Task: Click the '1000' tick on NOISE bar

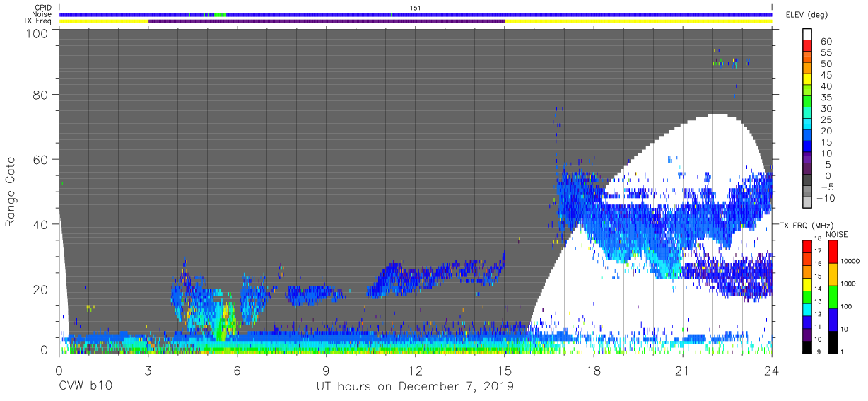Action: click(847, 284)
